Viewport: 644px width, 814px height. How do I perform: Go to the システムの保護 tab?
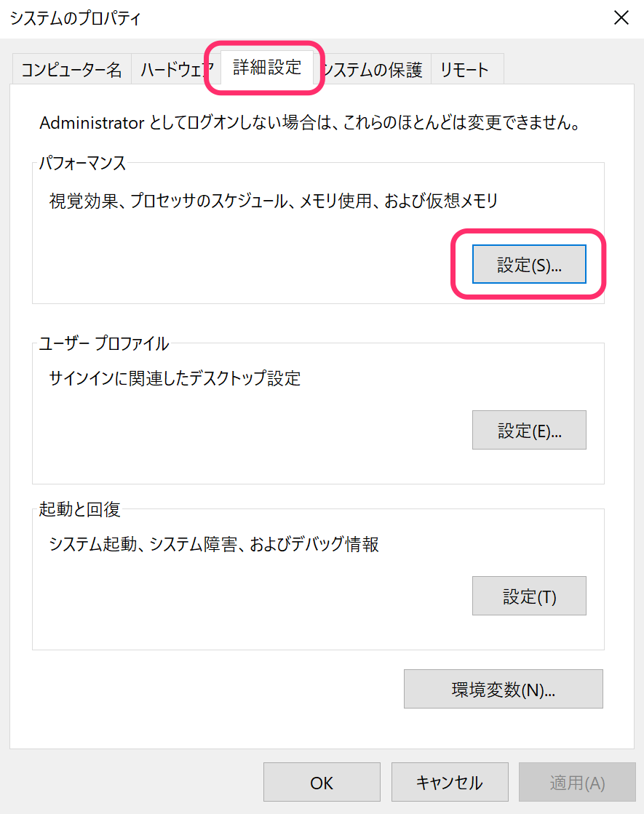(x=373, y=70)
